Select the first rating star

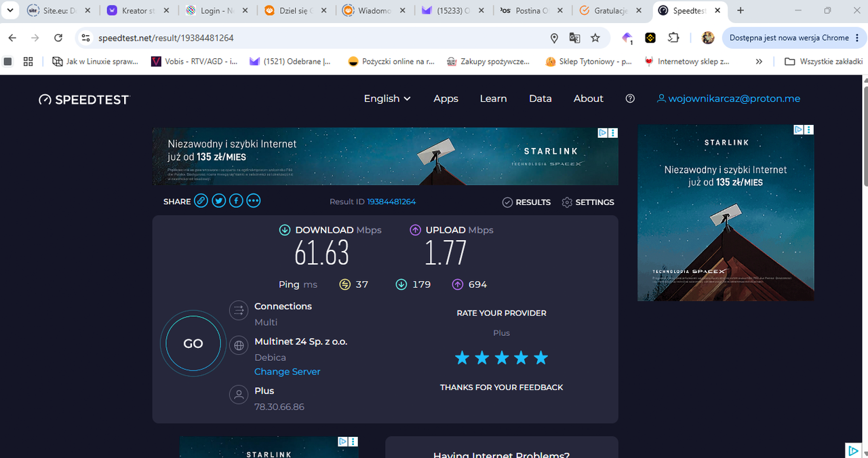462,358
